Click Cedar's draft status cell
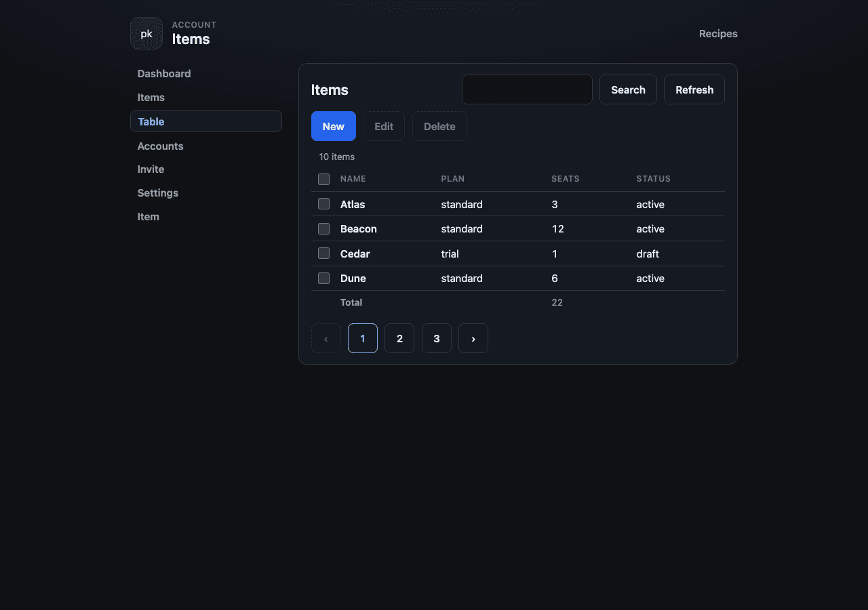The image size is (868, 610). (648, 254)
